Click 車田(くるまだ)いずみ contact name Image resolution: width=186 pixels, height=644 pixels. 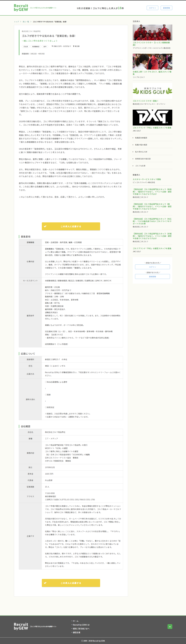pos(55,366)
